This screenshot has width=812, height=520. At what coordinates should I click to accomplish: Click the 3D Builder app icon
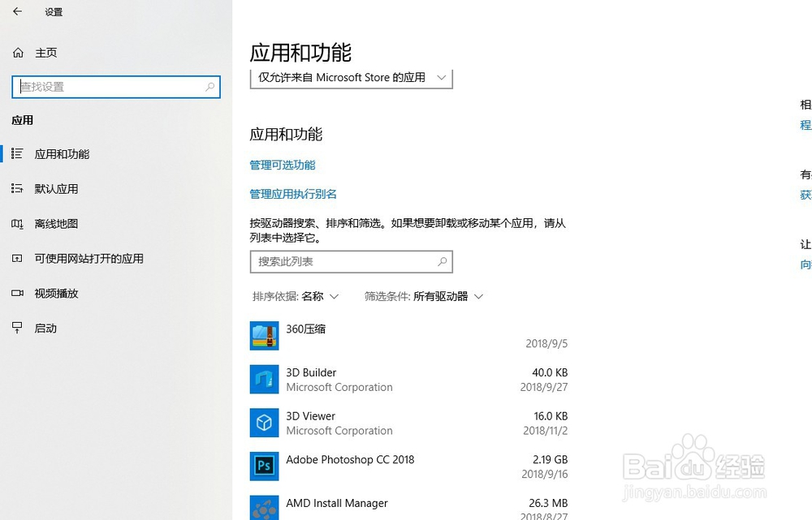point(264,379)
